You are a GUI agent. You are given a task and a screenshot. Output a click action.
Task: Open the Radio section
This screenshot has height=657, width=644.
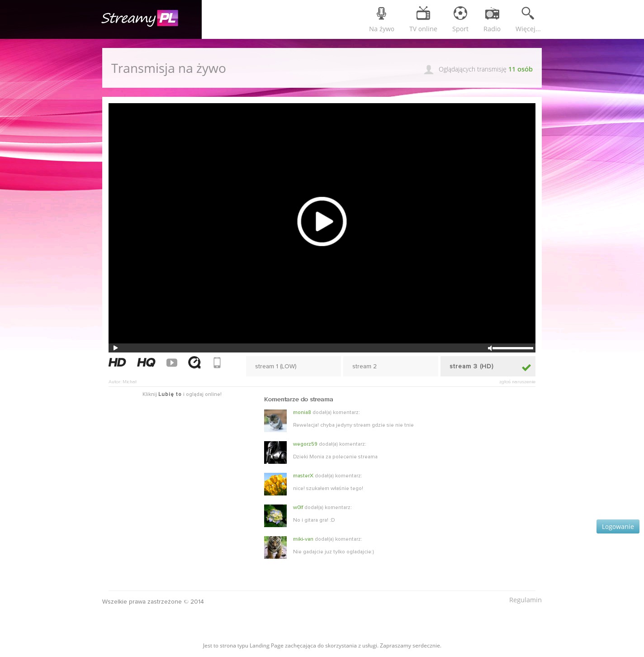(492, 19)
